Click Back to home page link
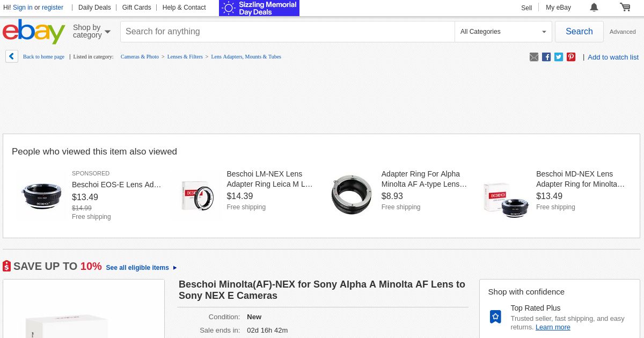 point(43,57)
